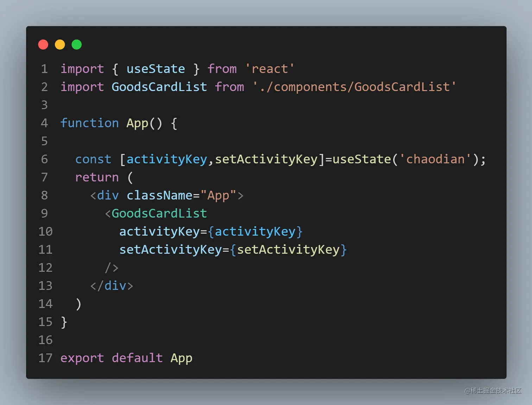Image resolution: width=532 pixels, height=405 pixels.
Task: Click the 'return' keyword
Action: (x=97, y=177)
